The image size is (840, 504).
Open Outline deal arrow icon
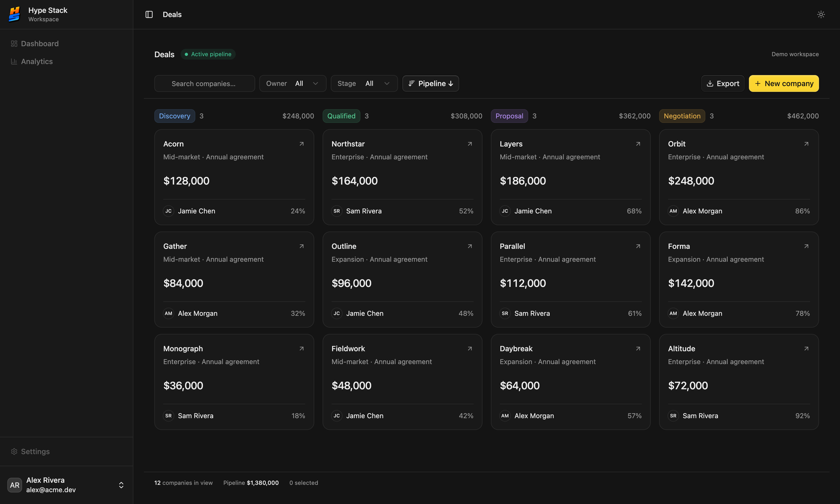470,246
